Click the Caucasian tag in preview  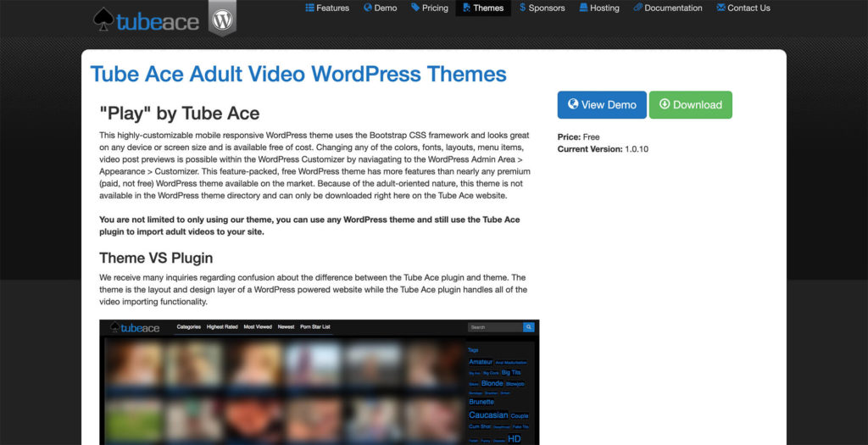[488, 415]
